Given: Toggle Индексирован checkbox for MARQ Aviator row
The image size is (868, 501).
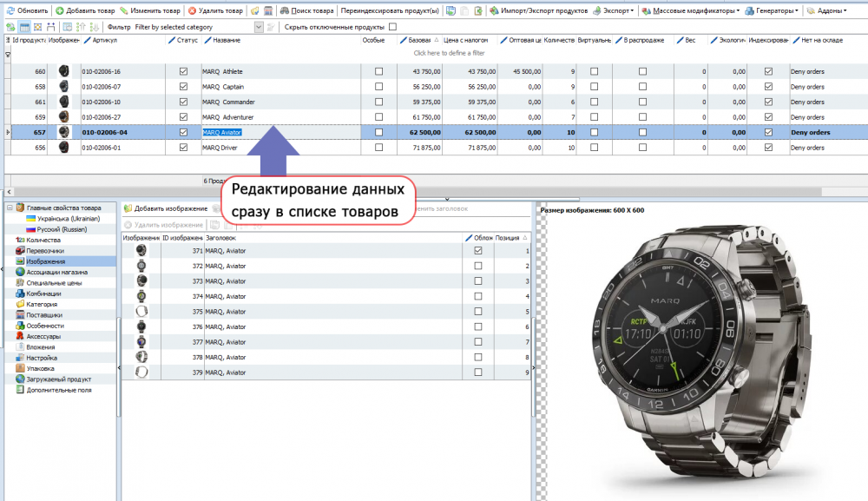Looking at the screenshot, I should (x=768, y=132).
